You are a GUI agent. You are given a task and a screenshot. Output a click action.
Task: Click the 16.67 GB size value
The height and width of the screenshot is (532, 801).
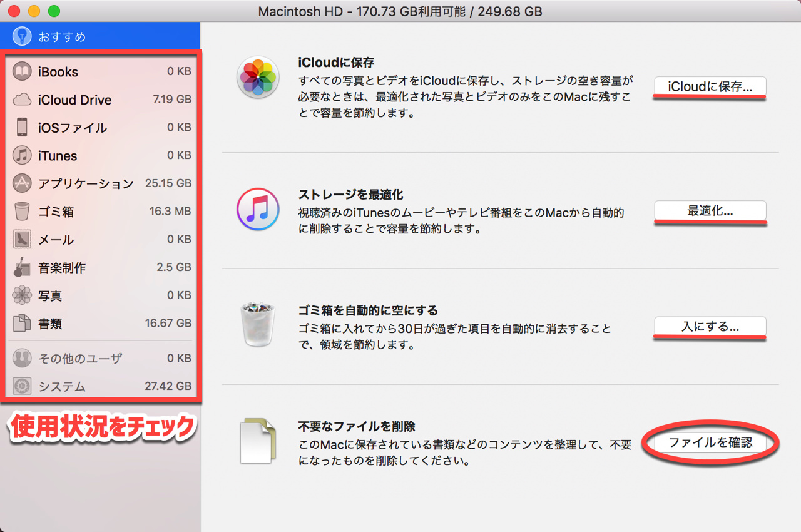(x=168, y=324)
